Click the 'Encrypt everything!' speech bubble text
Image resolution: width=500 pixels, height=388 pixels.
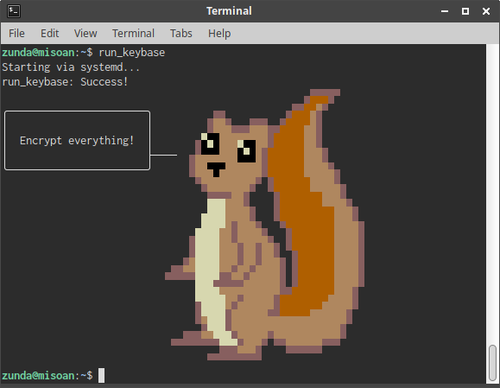coord(77,141)
